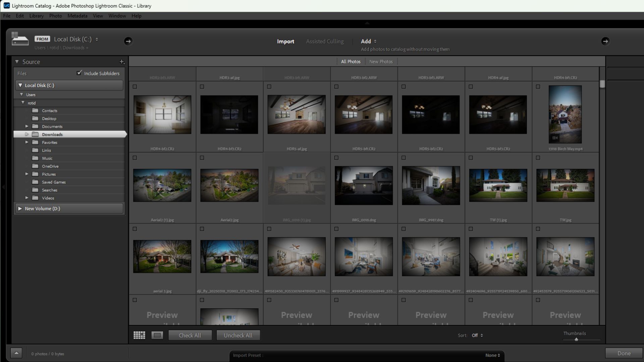The width and height of the screenshot is (644, 362).
Task: Click the Links folder icon
Action: 35,150
